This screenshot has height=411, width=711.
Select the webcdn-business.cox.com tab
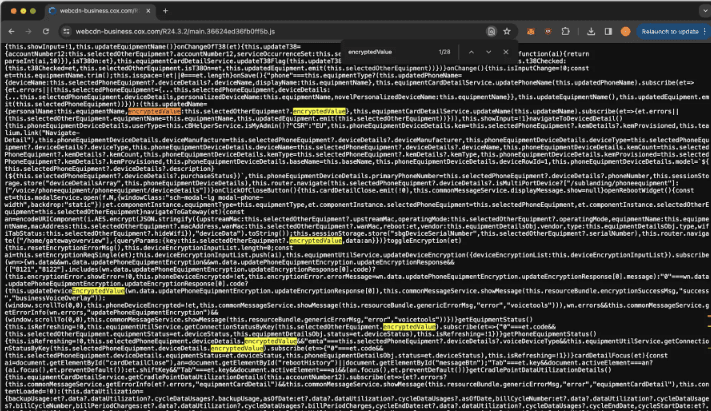(x=100, y=11)
